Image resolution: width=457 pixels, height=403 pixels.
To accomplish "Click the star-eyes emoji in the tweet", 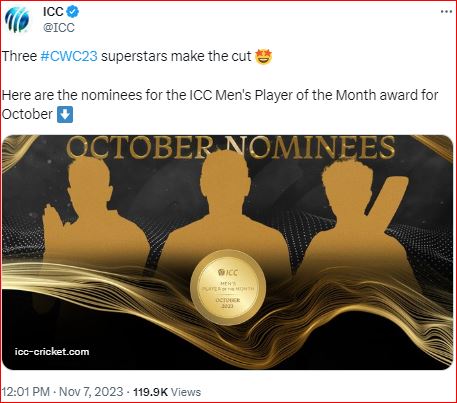I will [263, 56].
